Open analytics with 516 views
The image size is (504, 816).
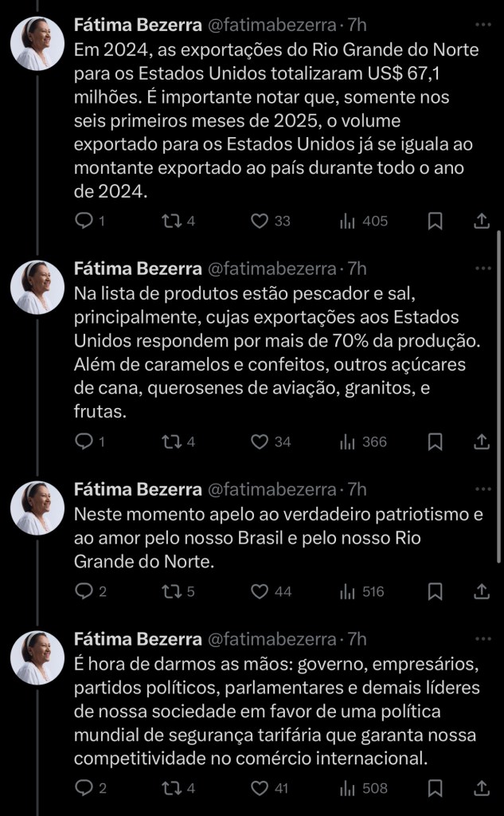pyautogui.click(x=364, y=591)
